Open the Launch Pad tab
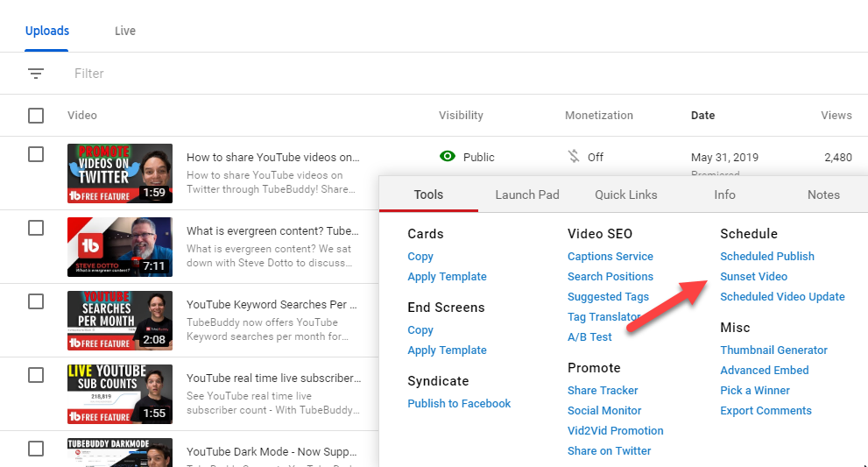868x467 pixels. (x=526, y=195)
